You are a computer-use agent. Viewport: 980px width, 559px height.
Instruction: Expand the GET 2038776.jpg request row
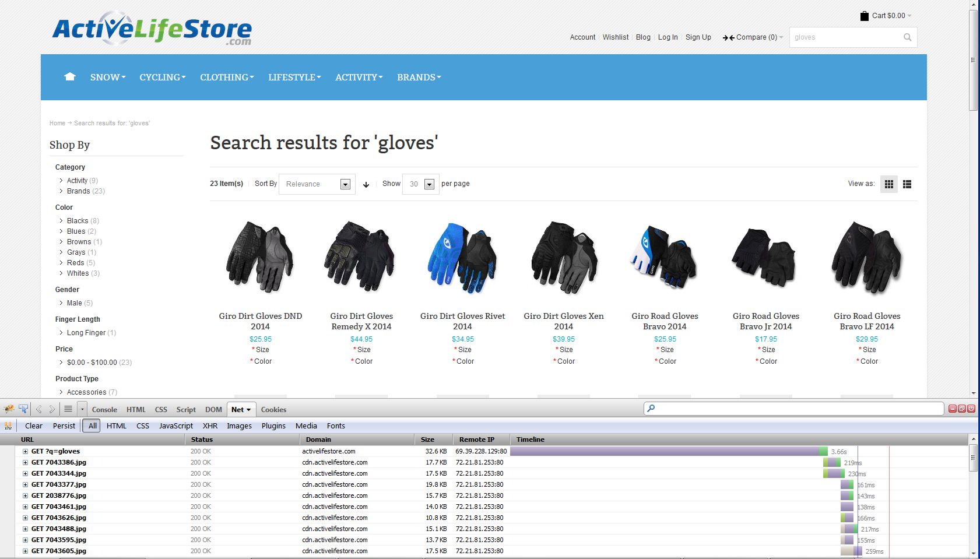coord(25,495)
